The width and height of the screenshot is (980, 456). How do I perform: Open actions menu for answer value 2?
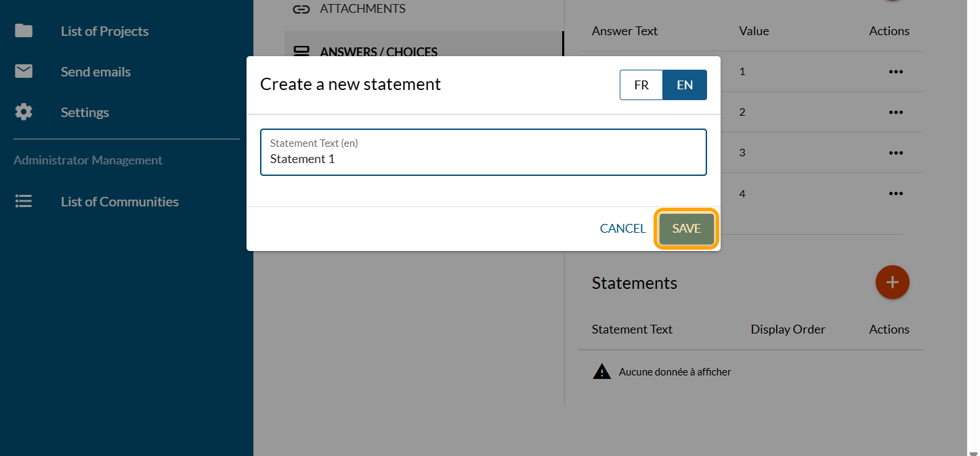[x=895, y=112]
